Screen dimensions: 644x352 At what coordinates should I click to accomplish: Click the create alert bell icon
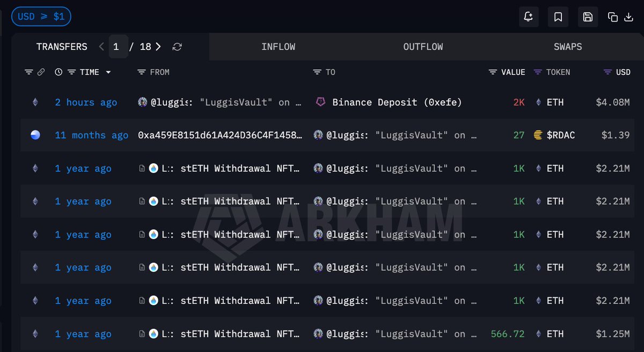click(x=529, y=17)
